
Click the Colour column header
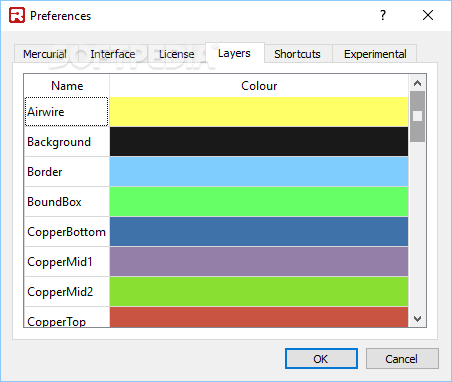coord(259,86)
